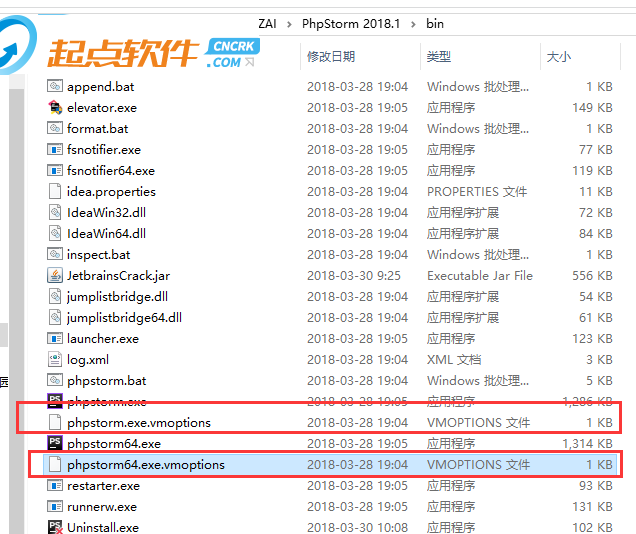
Task: Select file name phpstorm64.exe
Action: 114,444
